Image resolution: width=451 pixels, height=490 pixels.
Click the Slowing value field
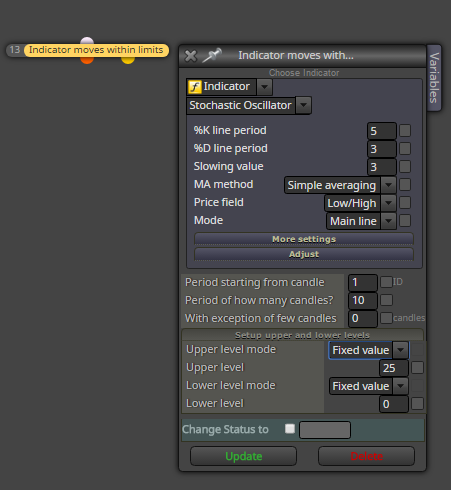pos(382,167)
